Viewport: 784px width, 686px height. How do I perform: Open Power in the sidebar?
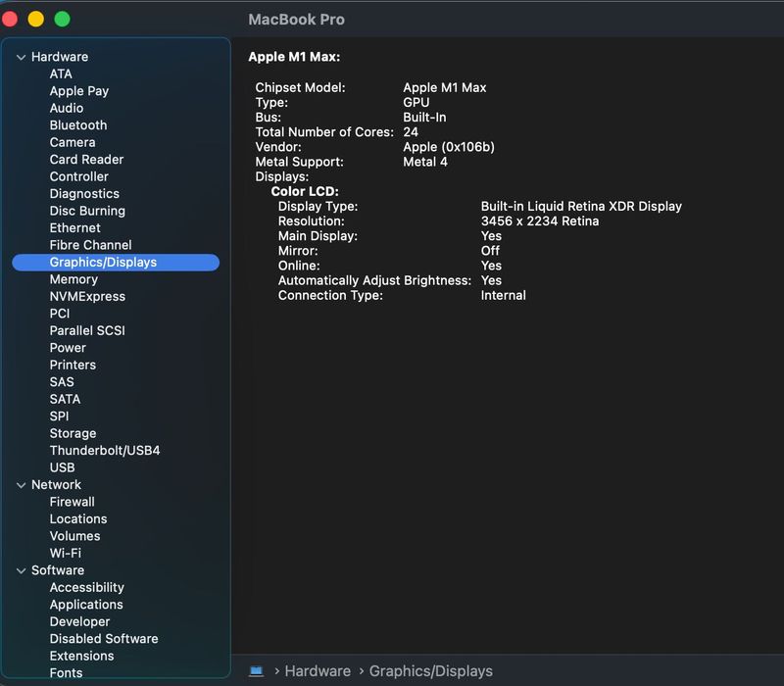[x=68, y=348]
